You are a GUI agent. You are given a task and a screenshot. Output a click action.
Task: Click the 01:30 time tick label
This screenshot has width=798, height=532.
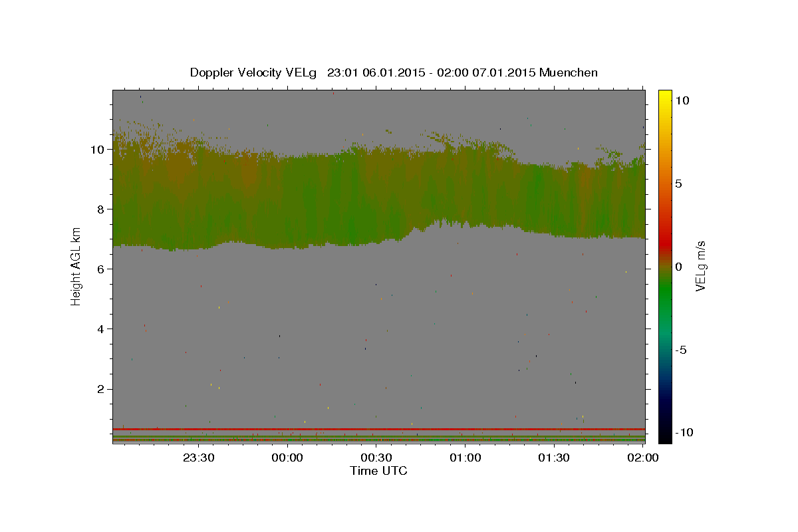(x=554, y=458)
